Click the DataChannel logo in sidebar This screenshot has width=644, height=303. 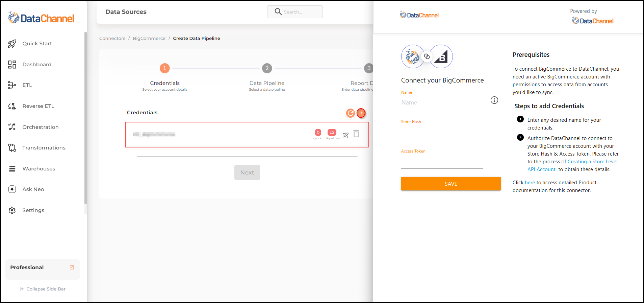41,18
